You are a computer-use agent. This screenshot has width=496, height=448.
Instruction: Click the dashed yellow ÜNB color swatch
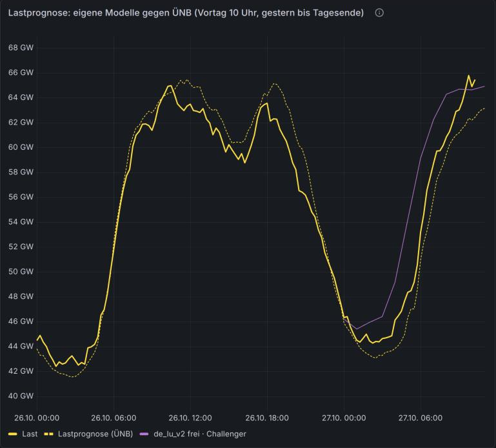[49, 434]
